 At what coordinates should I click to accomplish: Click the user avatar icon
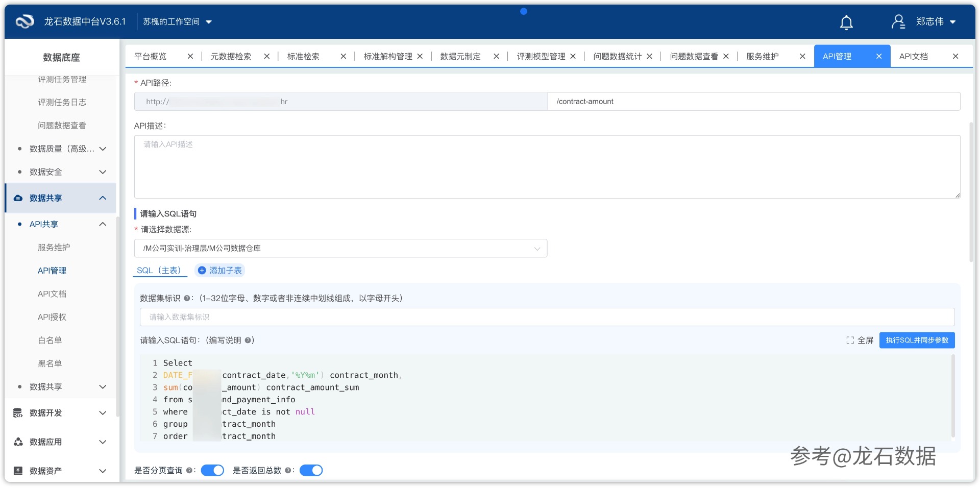[898, 21]
